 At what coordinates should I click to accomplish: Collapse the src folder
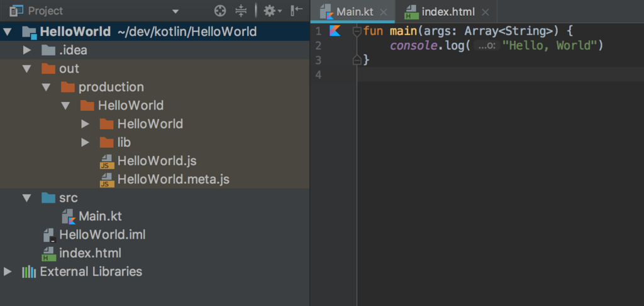[27, 198]
